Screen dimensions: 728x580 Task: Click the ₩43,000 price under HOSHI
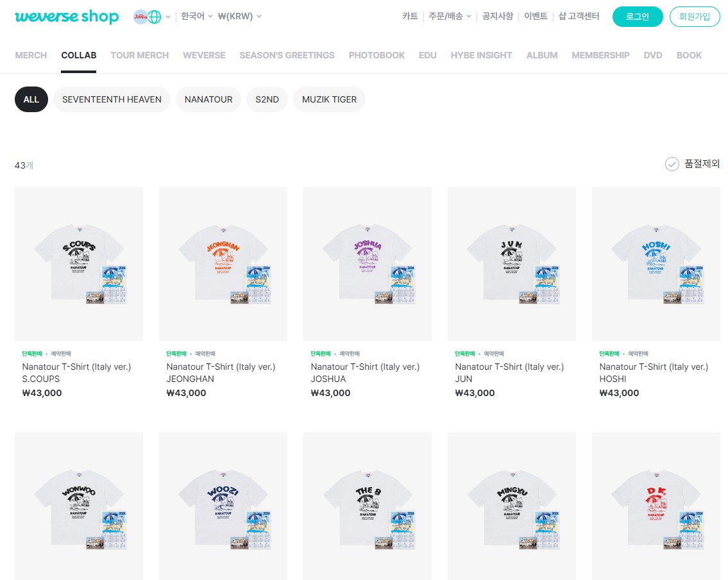(620, 393)
